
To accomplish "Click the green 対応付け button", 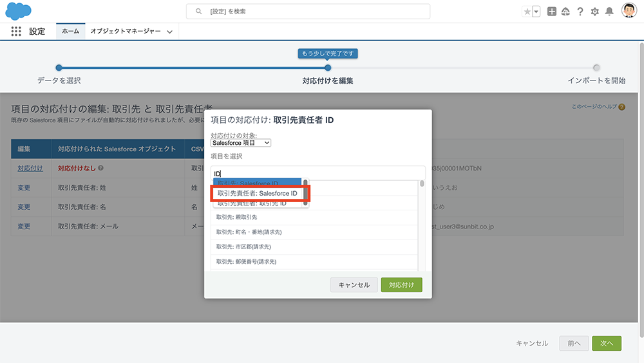I will [x=401, y=285].
